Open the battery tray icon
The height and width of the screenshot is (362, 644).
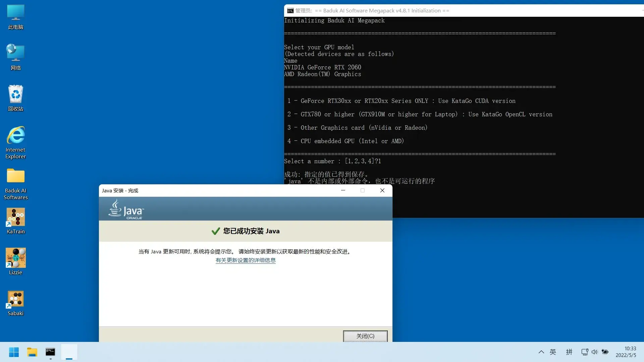coord(605,352)
